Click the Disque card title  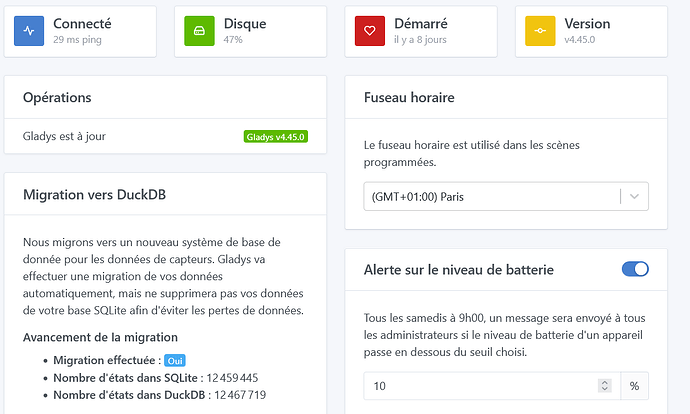click(245, 23)
